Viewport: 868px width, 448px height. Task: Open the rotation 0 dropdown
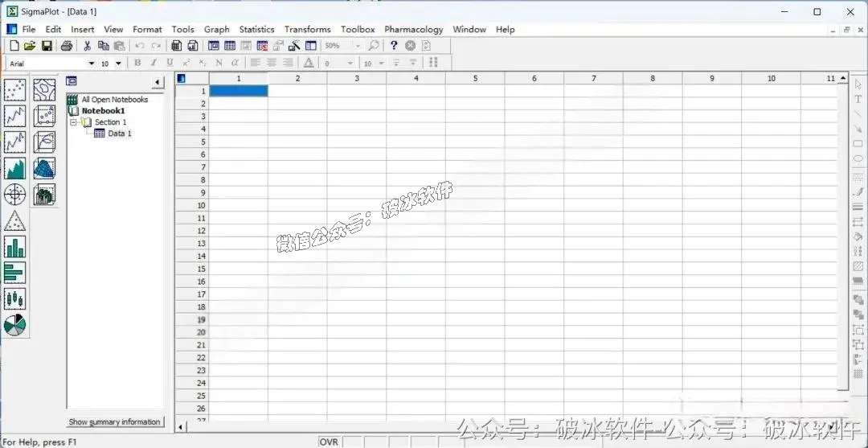pyautogui.click(x=350, y=64)
